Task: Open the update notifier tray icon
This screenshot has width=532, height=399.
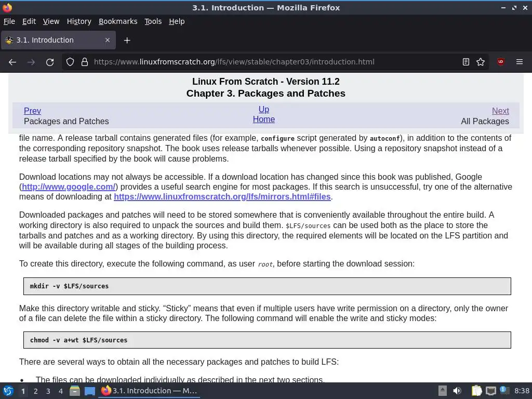Action: [504, 390]
